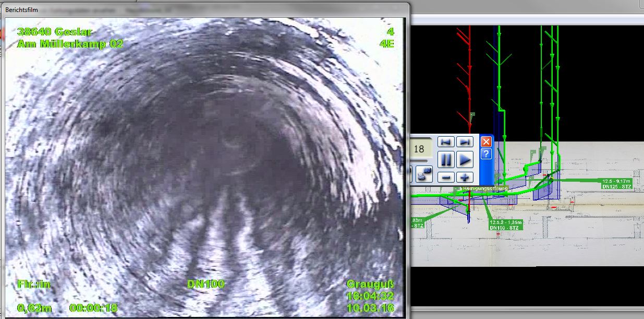
Task: Close the playback control panel
Action: pyautogui.click(x=485, y=141)
